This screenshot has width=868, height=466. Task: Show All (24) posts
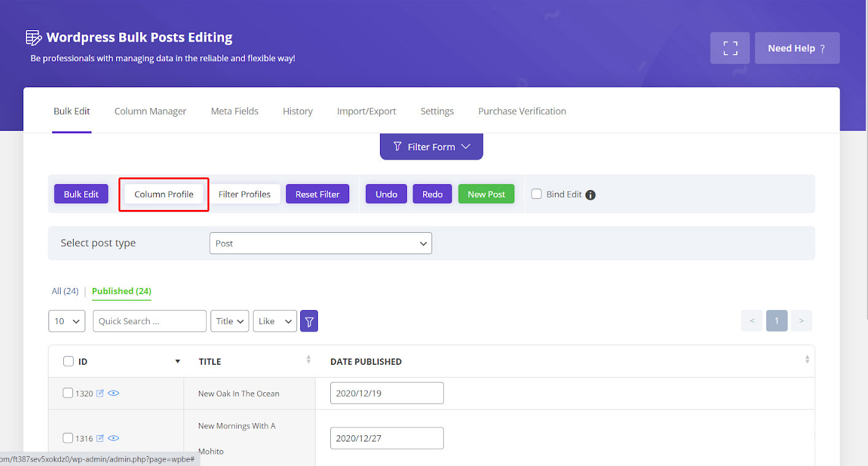[x=65, y=291]
